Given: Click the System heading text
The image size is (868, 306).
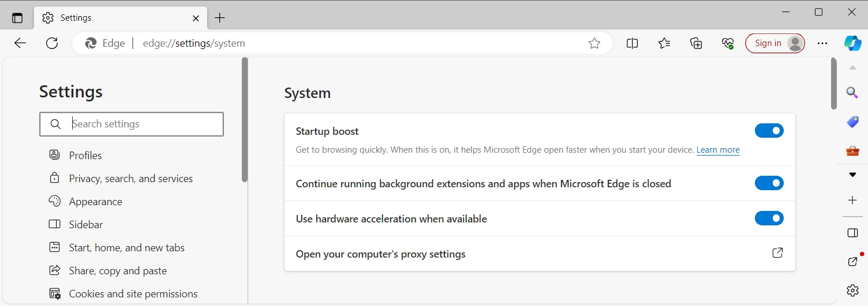Looking at the screenshot, I should pos(308,93).
